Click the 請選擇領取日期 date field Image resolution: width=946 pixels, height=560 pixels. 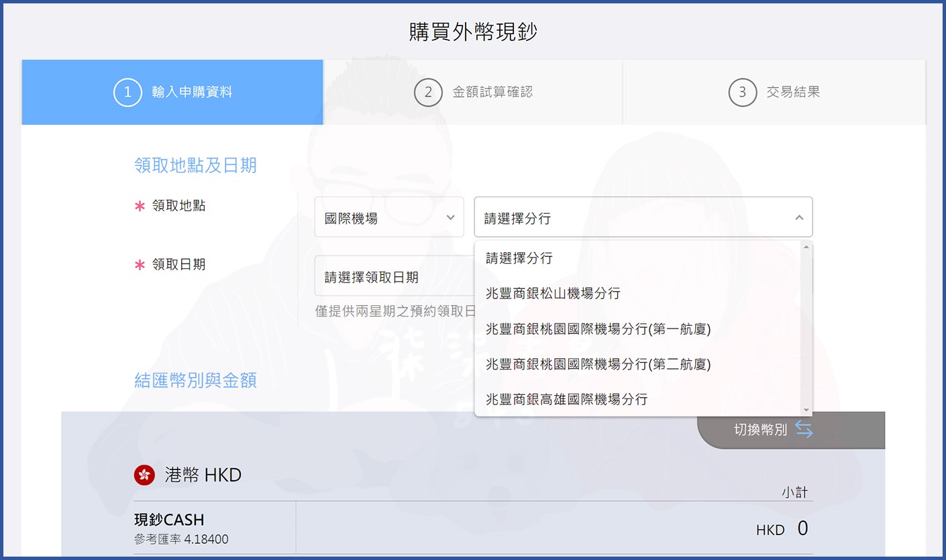click(x=389, y=276)
